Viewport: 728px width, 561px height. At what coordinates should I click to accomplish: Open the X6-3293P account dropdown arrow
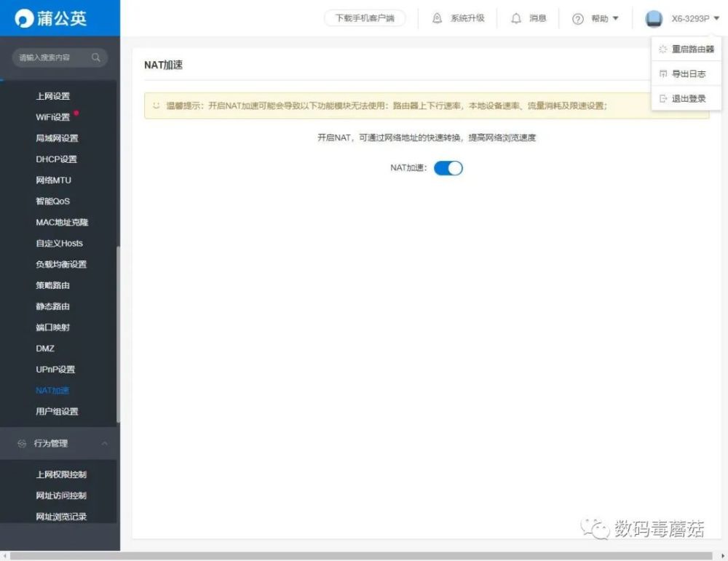[716, 18]
